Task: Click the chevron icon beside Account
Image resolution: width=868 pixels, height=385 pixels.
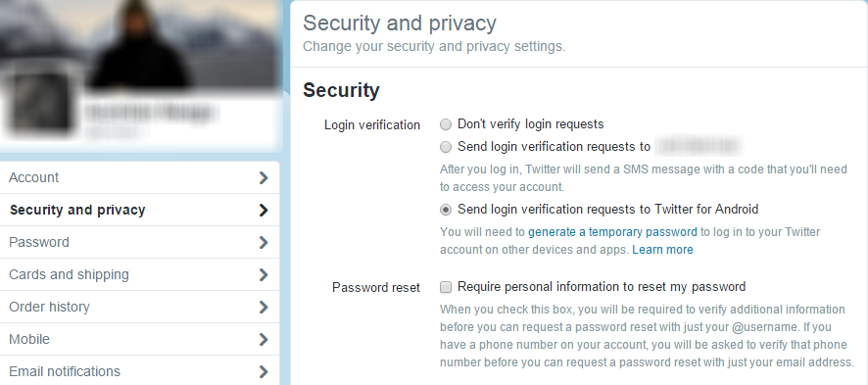Action: pyautogui.click(x=264, y=177)
